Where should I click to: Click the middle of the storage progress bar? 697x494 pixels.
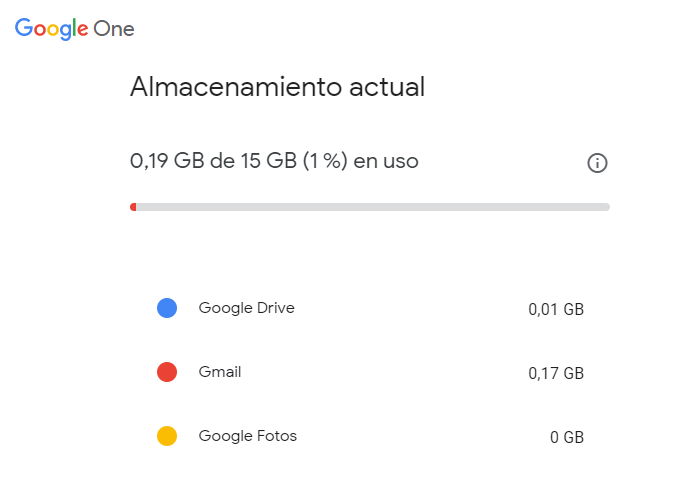pos(370,207)
